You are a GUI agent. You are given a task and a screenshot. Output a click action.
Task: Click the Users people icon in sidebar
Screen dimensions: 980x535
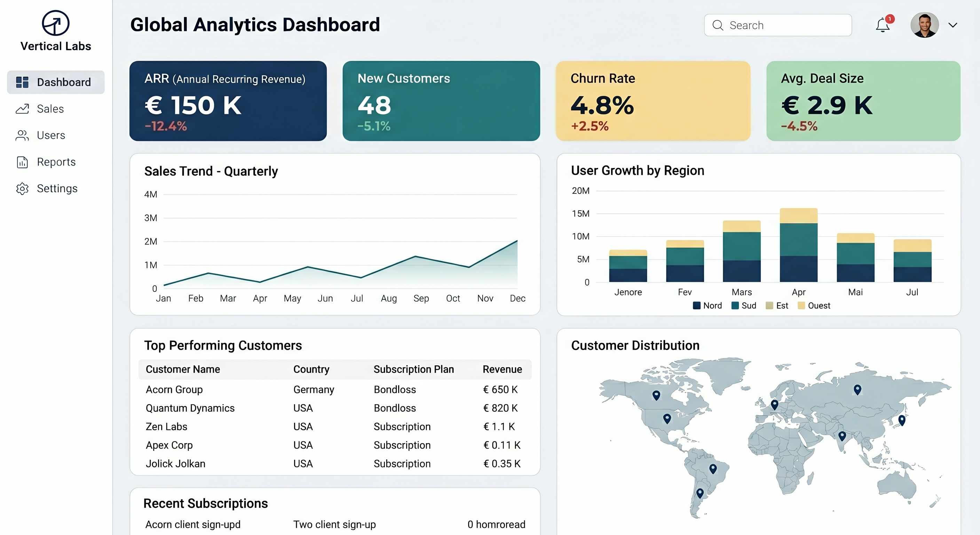click(22, 135)
